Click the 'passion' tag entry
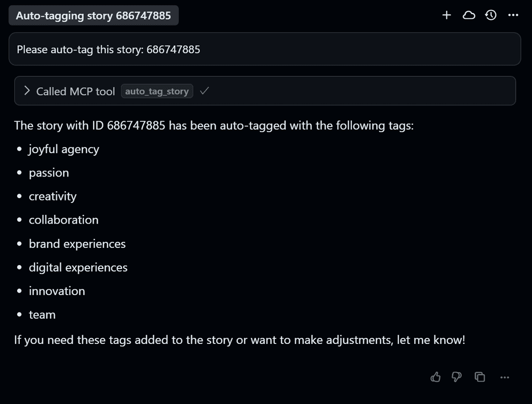 click(x=48, y=172)
